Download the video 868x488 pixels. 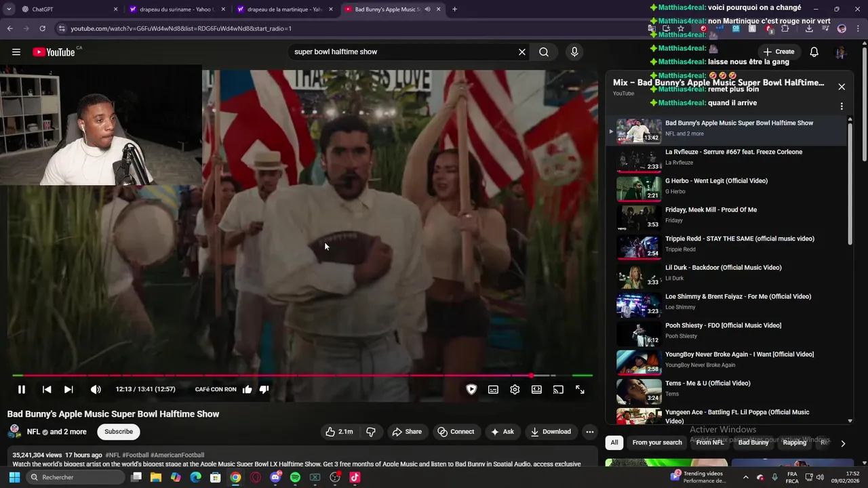pyautogui.click(x=551, y=432)
